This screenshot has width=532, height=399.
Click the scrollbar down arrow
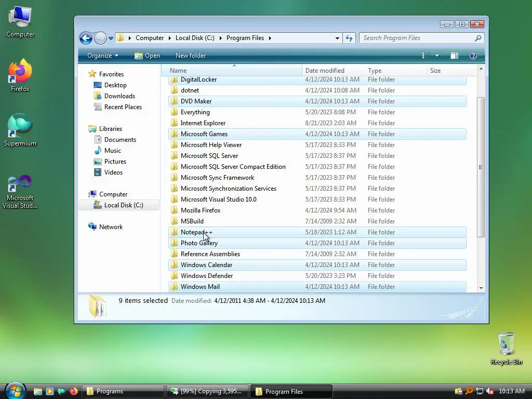(481, 288)
